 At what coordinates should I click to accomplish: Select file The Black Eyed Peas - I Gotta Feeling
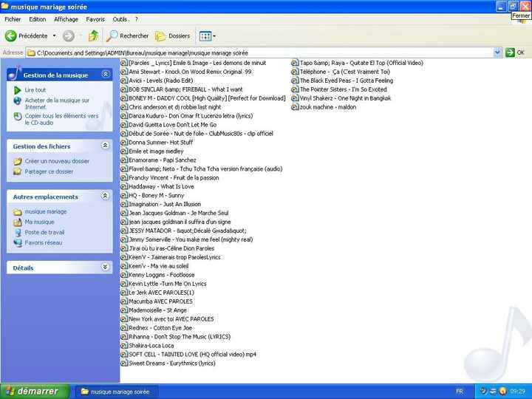pos(347,81)
